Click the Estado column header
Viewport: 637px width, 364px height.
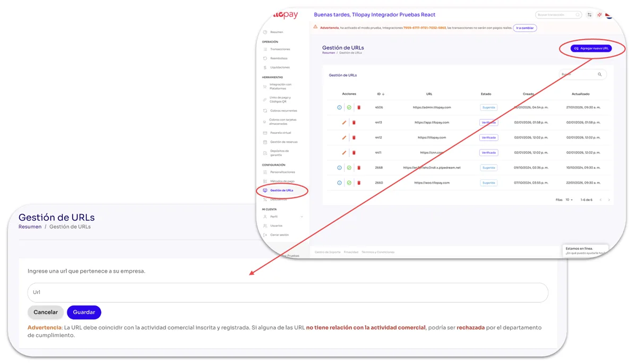click(x=486, y=94)
